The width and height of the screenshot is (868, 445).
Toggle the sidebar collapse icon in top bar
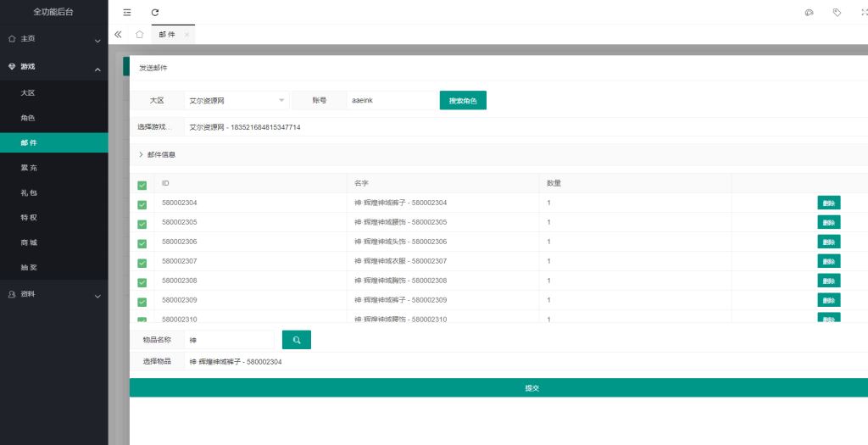click(x=127, y=13)
